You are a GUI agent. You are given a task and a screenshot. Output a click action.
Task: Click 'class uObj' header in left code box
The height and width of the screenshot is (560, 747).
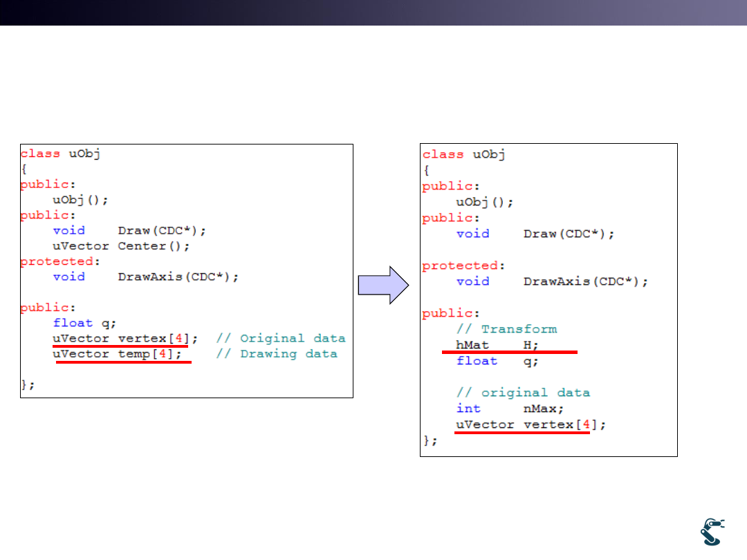[60, 153]
